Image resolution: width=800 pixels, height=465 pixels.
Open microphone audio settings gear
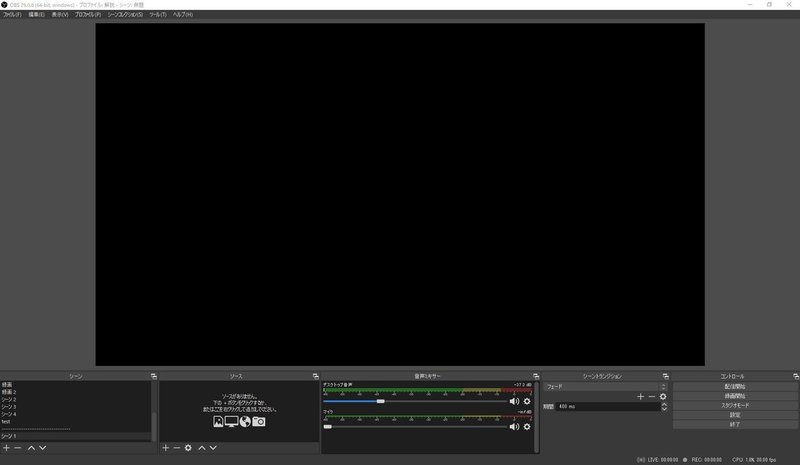tap(527, 427)
